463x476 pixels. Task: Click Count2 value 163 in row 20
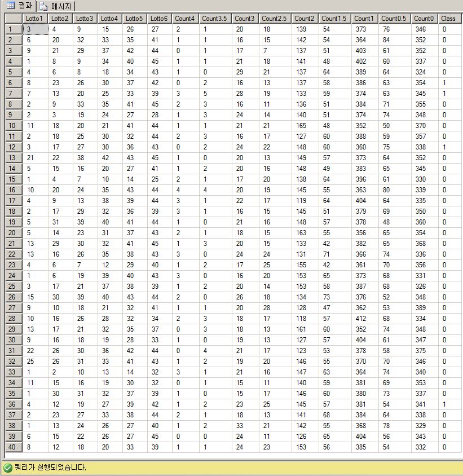[x=305, y=233]
